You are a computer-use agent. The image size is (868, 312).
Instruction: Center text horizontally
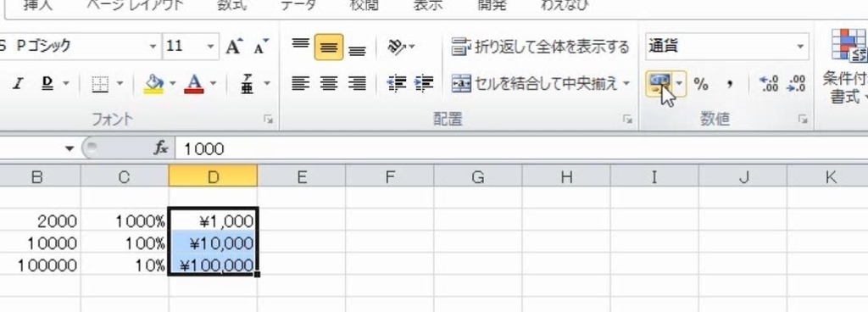pos(329,84)
